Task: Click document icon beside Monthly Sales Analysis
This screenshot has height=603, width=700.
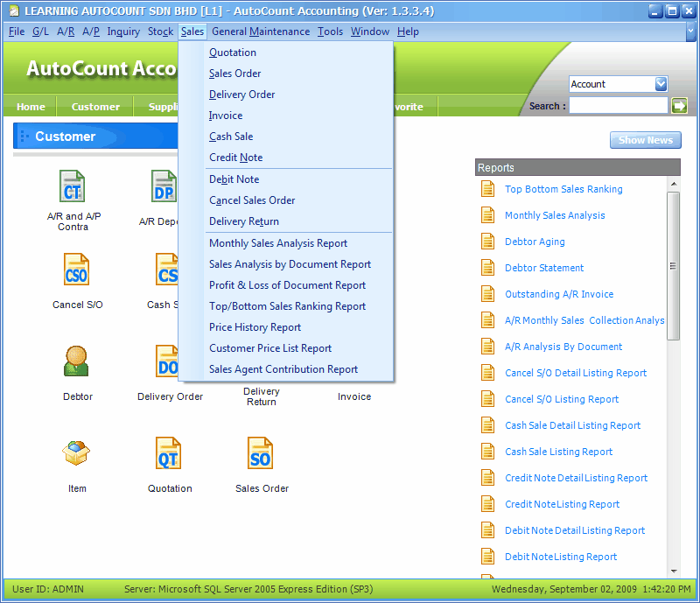Action: pos(487,215)
